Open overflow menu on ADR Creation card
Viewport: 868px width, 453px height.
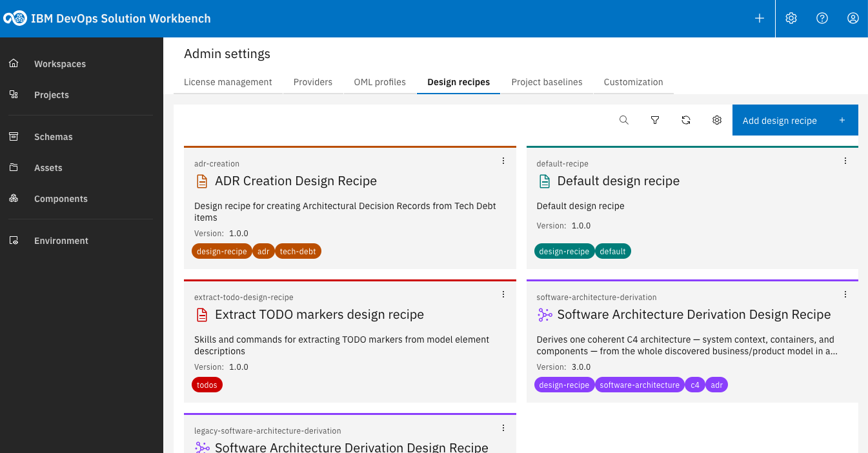(503, 161)
